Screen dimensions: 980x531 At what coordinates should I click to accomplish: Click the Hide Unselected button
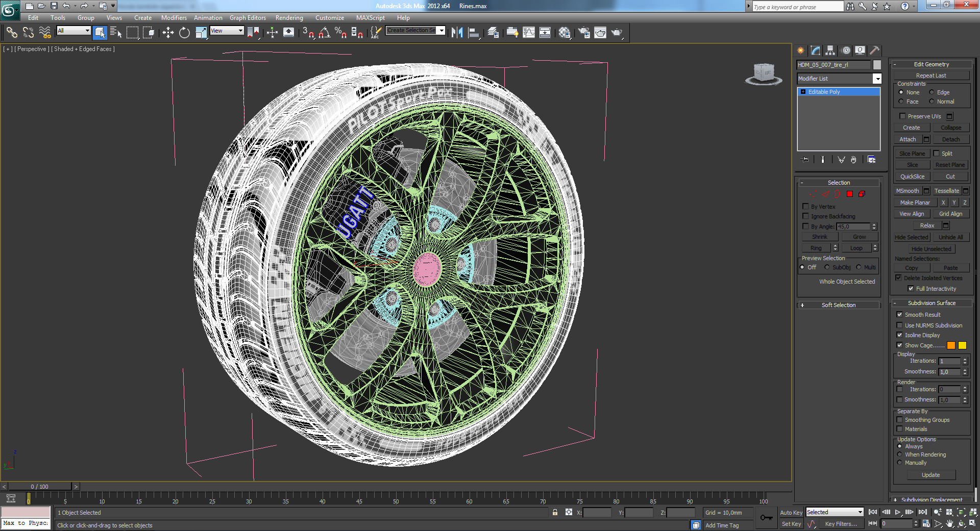click(932, 249)
